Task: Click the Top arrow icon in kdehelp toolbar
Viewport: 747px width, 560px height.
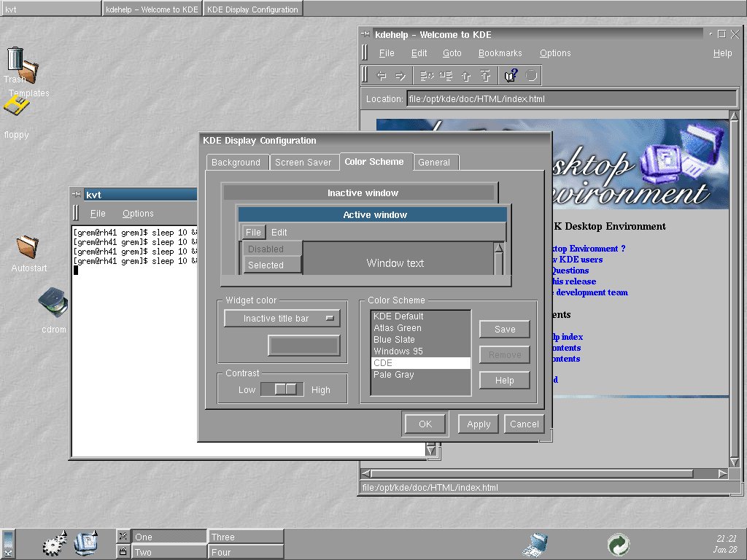Action: point(485,76)
